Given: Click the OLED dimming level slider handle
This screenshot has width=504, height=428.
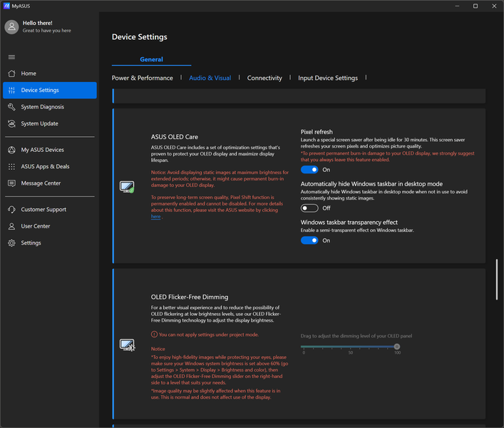Looking at the screenshot, I should (397, 347).
